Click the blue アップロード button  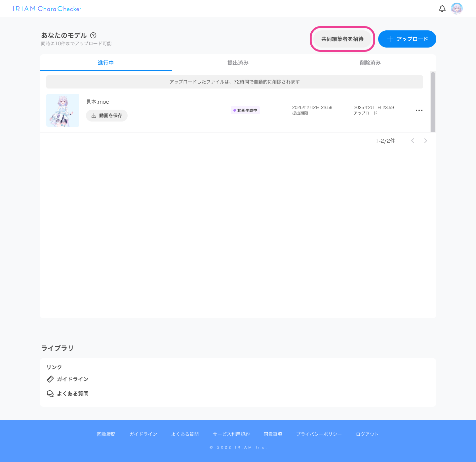click(407, 39)
